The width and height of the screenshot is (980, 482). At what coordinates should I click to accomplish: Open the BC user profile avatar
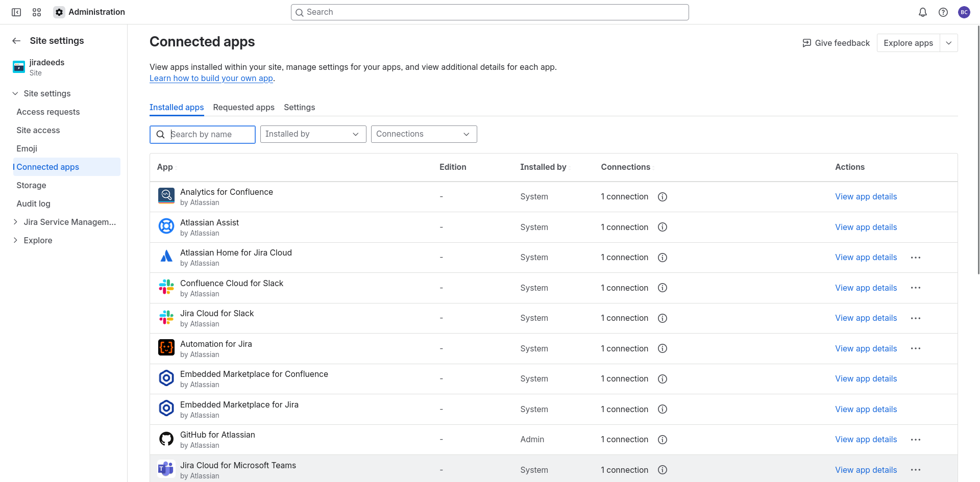[x=964, y=12]
